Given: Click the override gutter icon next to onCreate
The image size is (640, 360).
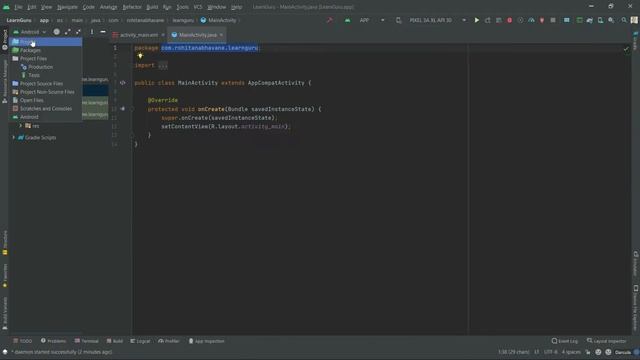Looking at the screenshot, I should point(122,109).
